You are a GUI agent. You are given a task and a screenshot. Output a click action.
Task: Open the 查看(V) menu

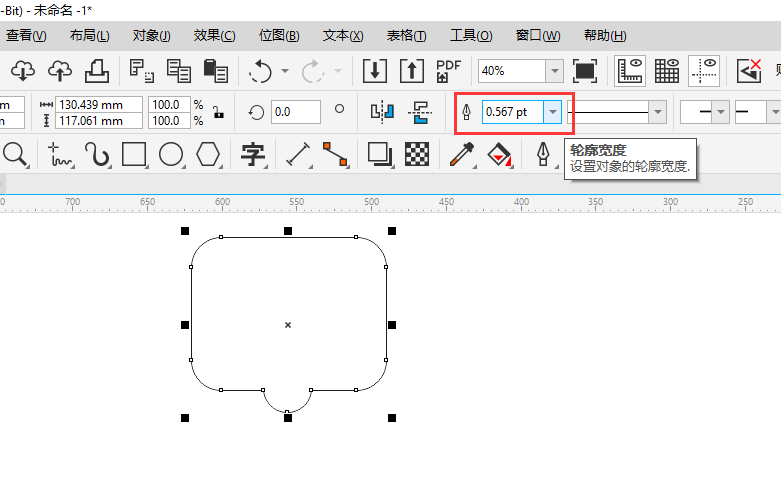click(x=26, y=35)
